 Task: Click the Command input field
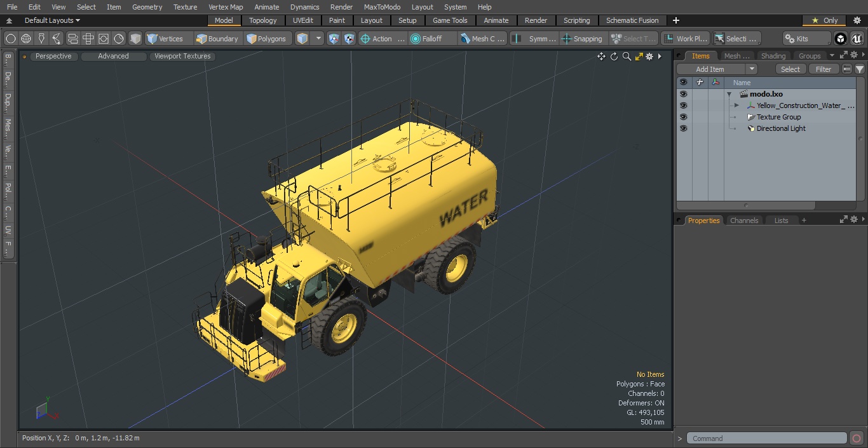pyautogui.click(x=767, y=438)
